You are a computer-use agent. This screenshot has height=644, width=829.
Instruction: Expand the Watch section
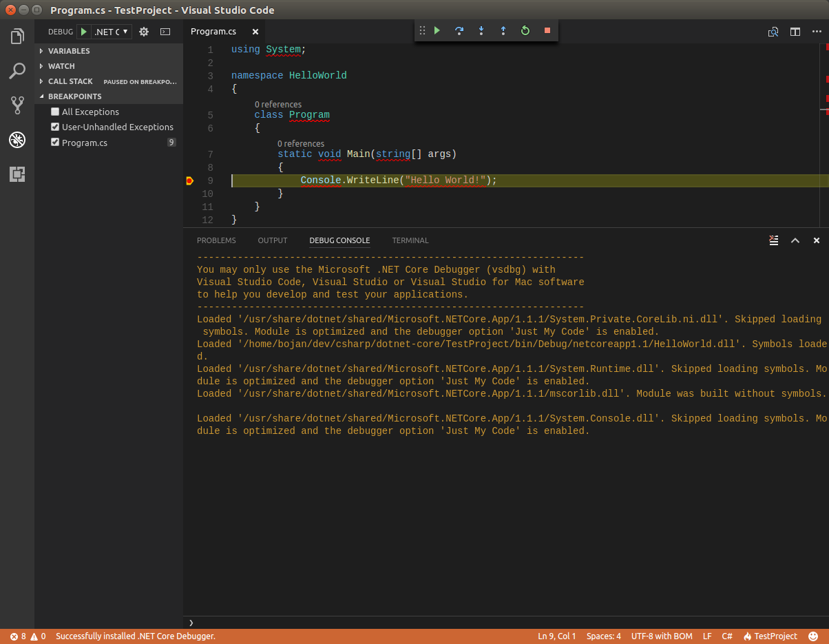pos(61,66)
